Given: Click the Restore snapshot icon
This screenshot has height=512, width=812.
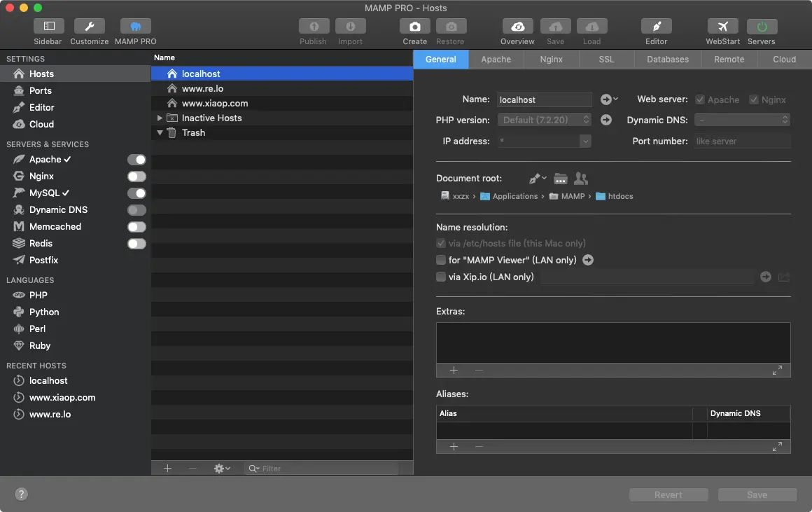Looking at the screenshot, I should tap(451, 26).
